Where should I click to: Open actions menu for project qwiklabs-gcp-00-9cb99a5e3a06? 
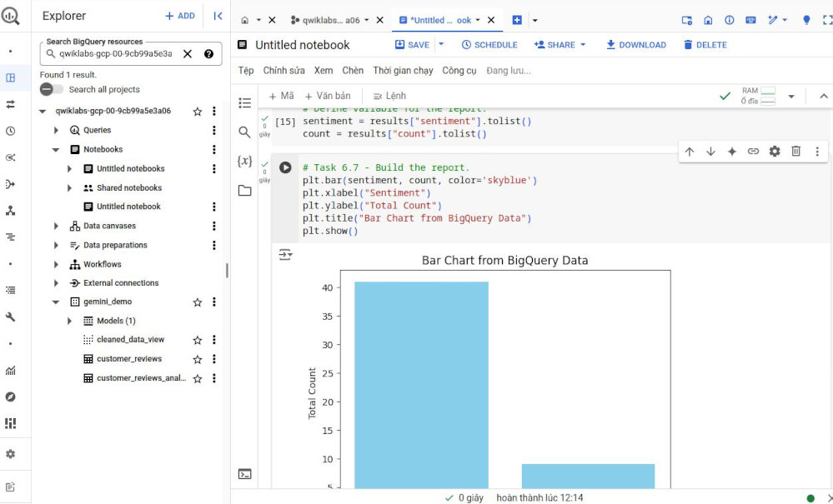click(214, 111)
